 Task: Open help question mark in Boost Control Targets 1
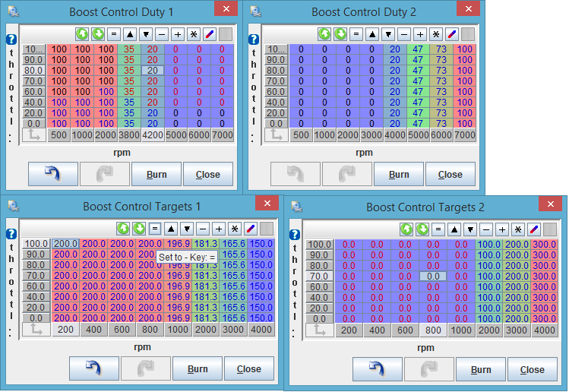(x=11, y=234)
